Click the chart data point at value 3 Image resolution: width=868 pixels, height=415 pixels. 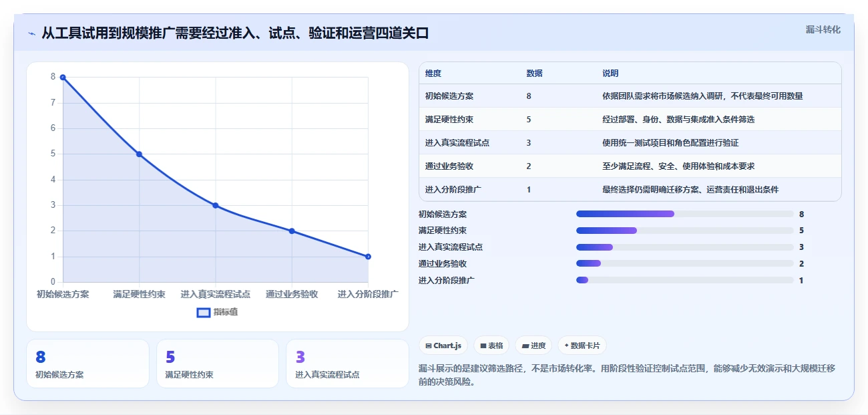[216, 205]
